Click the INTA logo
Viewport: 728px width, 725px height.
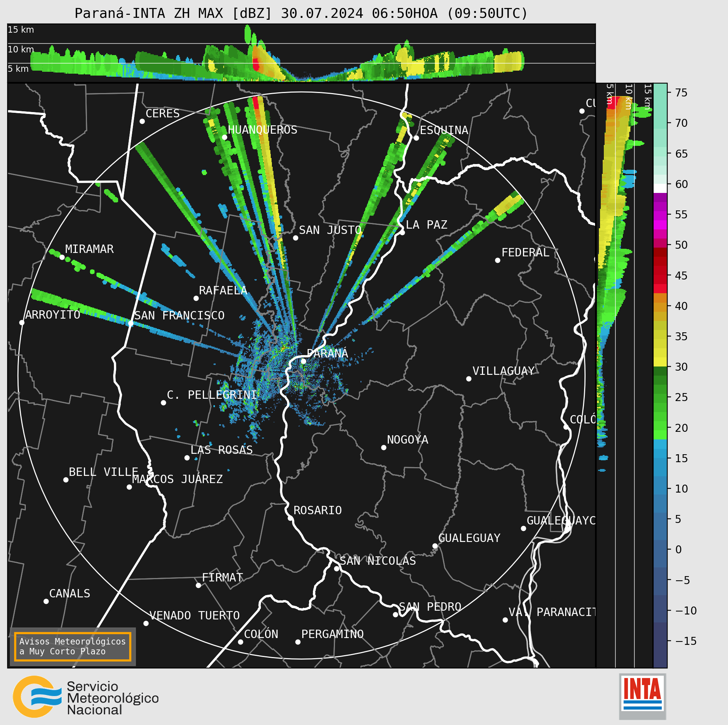point(643,696)
